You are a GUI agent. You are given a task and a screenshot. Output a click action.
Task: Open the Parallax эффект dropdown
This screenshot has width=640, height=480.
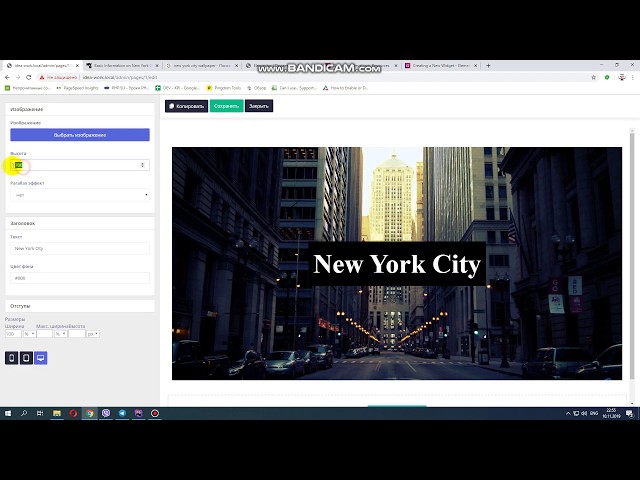(80, 195)
